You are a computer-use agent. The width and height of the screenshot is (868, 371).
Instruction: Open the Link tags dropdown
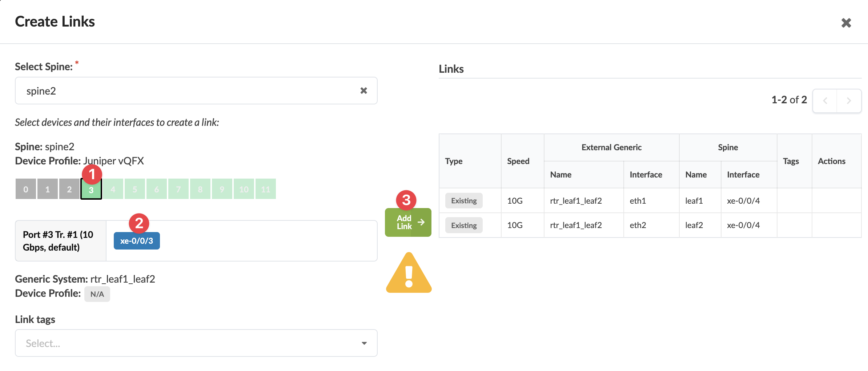(189, 343)
